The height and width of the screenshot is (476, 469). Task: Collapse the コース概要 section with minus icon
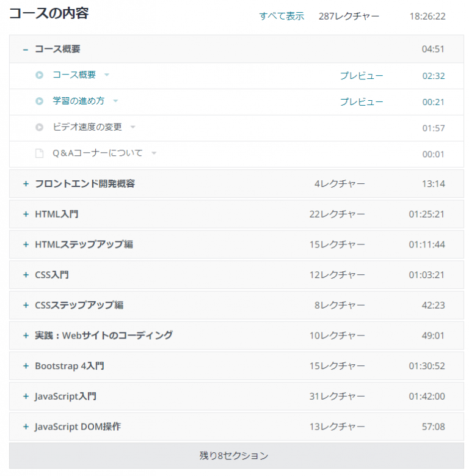coord(26,49)
